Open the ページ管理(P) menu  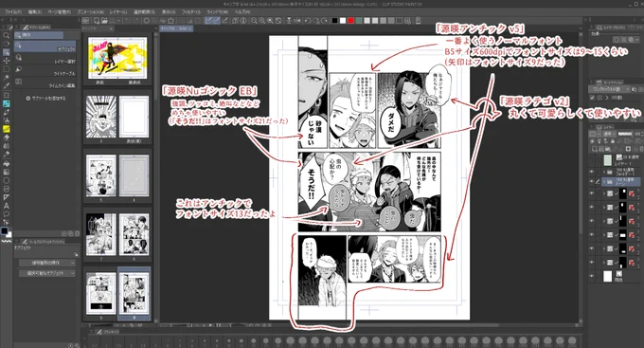(60, 12)
